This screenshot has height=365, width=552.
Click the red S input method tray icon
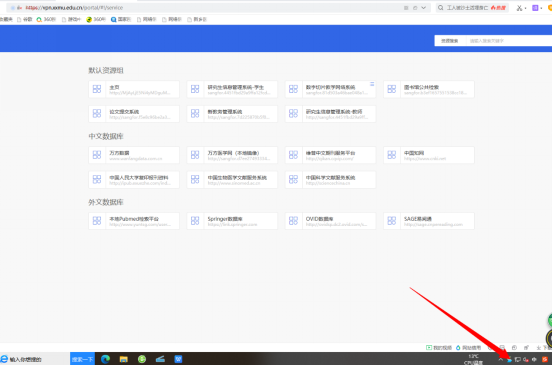(545, 359)
